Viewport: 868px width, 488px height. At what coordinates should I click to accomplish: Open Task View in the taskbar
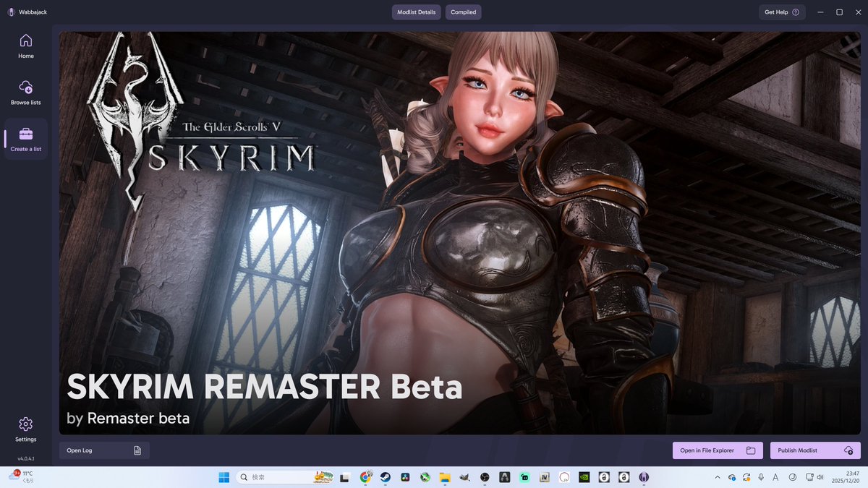coord(345,477)
